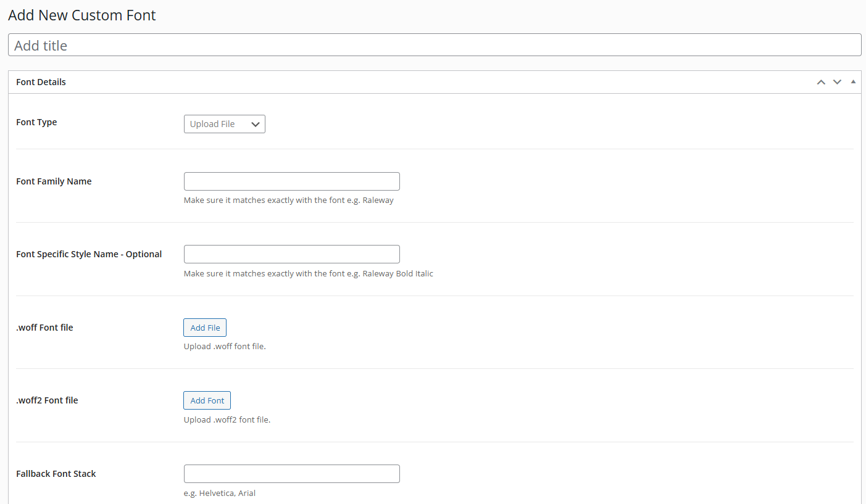Collapse the Font Details panel with the triangle toggle

click(853, 81)
